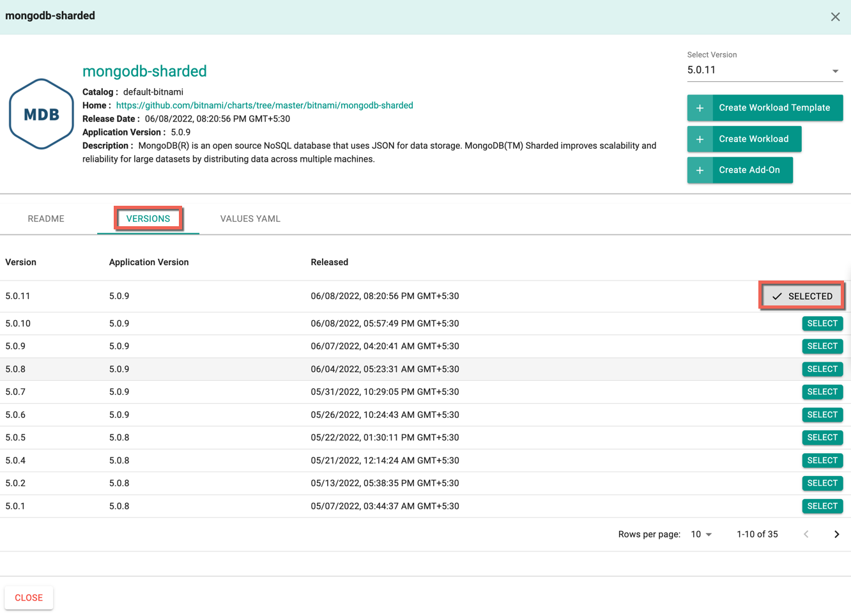Click plus icon on Create Workload Template
The image size is (851, 616).
coord(700,108)
